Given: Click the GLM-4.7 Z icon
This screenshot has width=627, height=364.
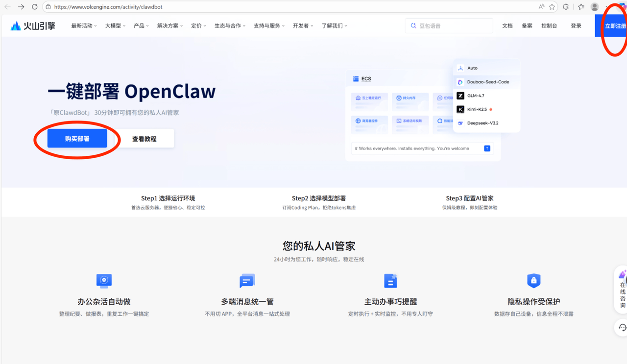Looking at the screenshot, I should [460, 96].
